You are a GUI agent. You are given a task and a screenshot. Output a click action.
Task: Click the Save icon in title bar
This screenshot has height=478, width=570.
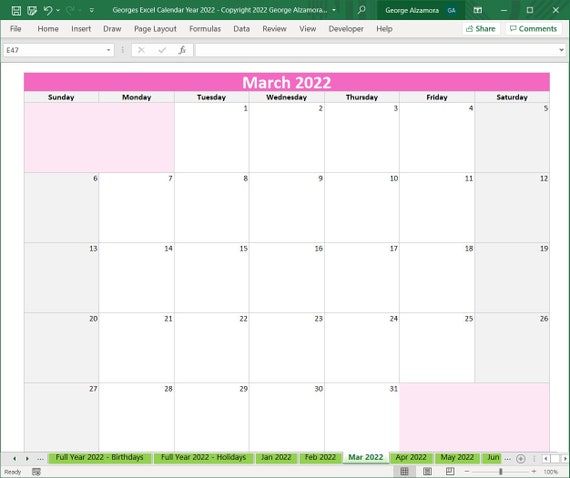(16, 11)
